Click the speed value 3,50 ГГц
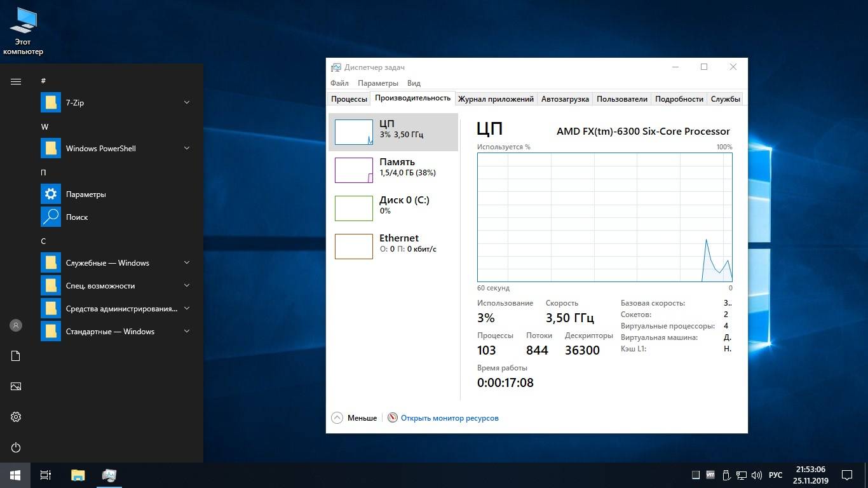 click(570, 318)
